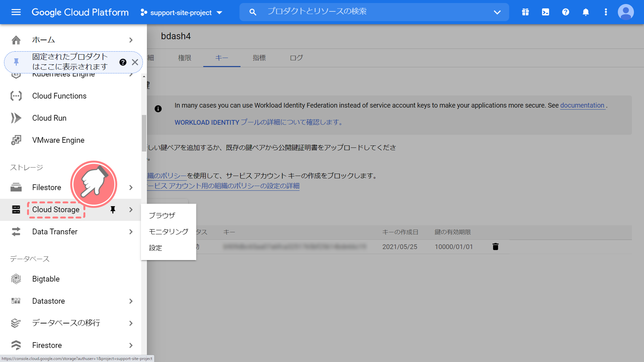Pin Cloud Storage to the menu
The height and width of the screenshot is (362, 644).
coord(113,210)
